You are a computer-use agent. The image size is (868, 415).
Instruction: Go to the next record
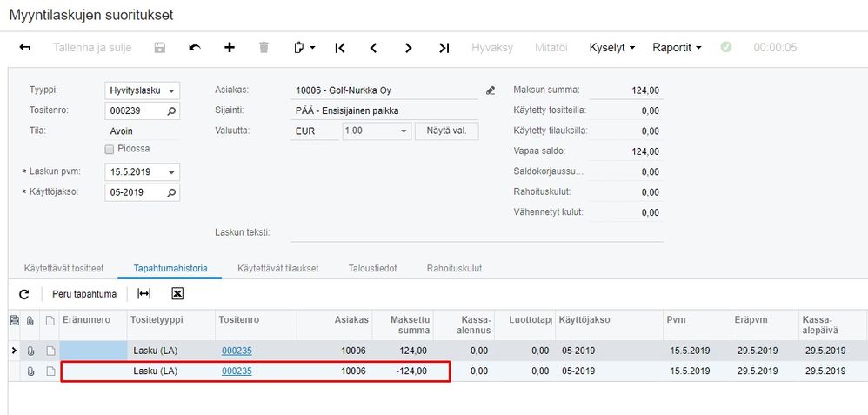(408, 48)
